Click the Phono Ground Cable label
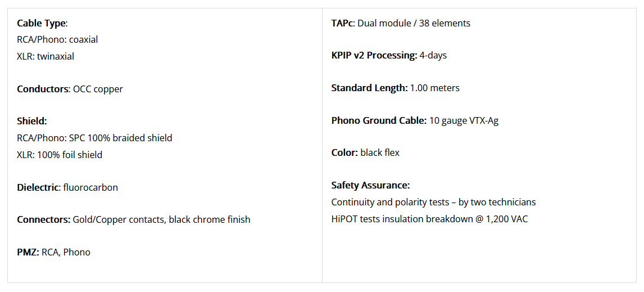Screen dimensions: 644x292 [x=379, y=121]
